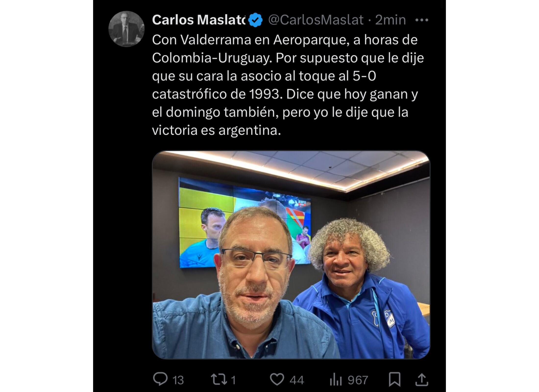The width and height of the screenshot is (539, 392).
Task: Repost the tweet with the retweet icon
Action: (x=219, y=379)
